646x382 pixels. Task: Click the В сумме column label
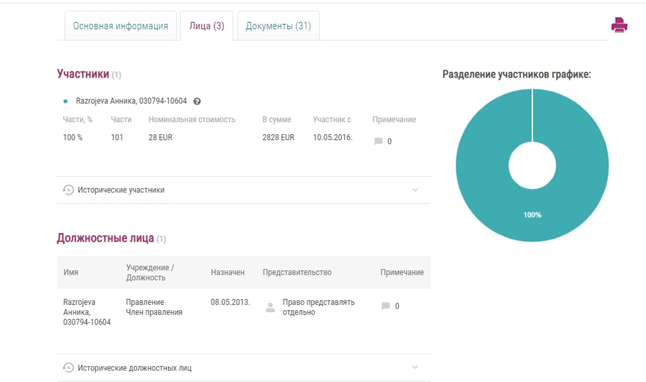[x=277, y=120]
